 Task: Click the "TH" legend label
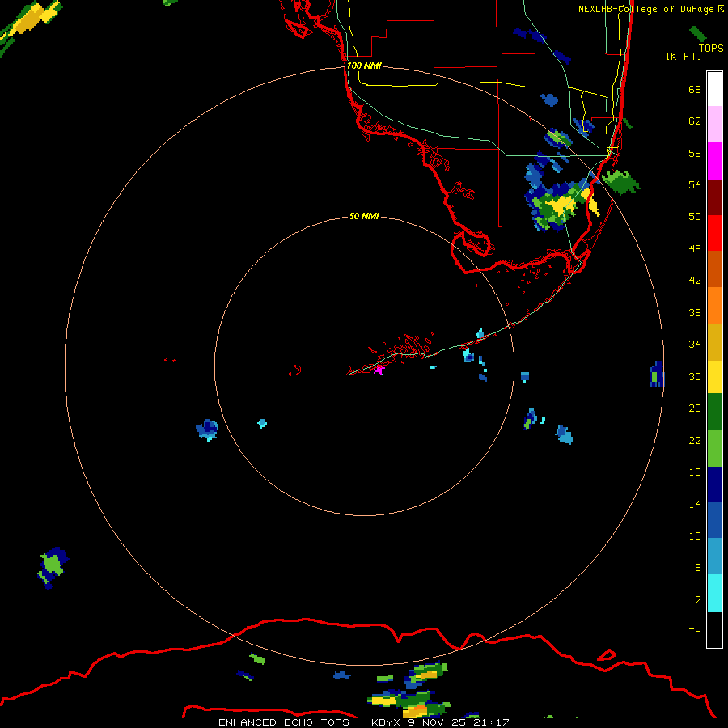click(x=695, y=631)
